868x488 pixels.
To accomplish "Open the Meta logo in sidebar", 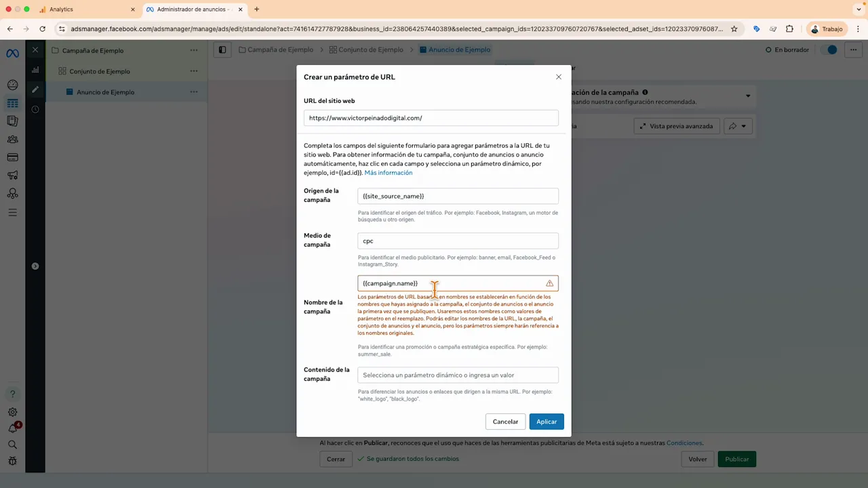I will 14,52.
